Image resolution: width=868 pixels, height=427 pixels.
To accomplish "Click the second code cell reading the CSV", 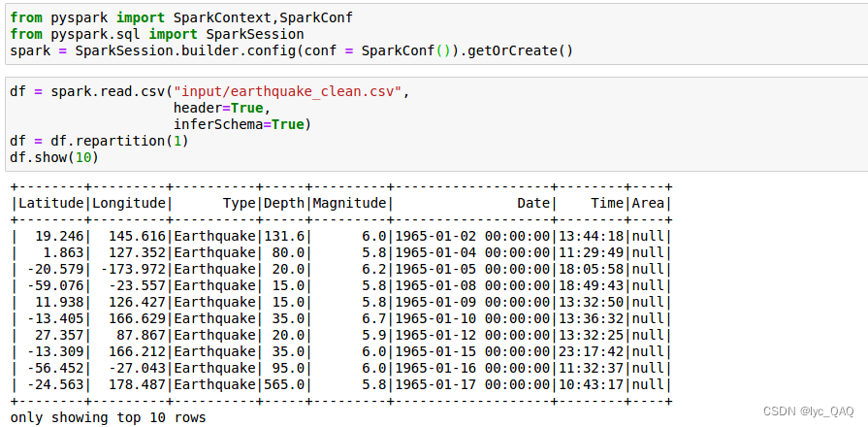I will pyautogui.click(x=434, y=124).
